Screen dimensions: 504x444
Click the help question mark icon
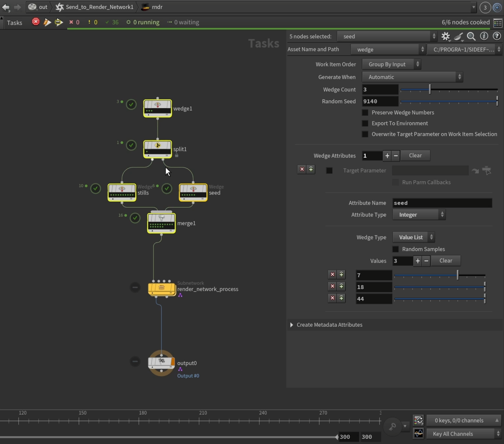(496, 36)
